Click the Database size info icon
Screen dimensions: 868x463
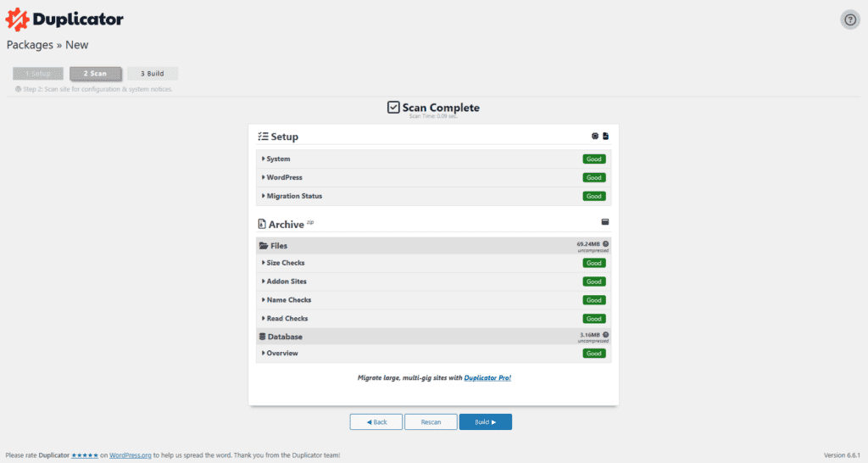pyautogui.click(x=605, y=334)
